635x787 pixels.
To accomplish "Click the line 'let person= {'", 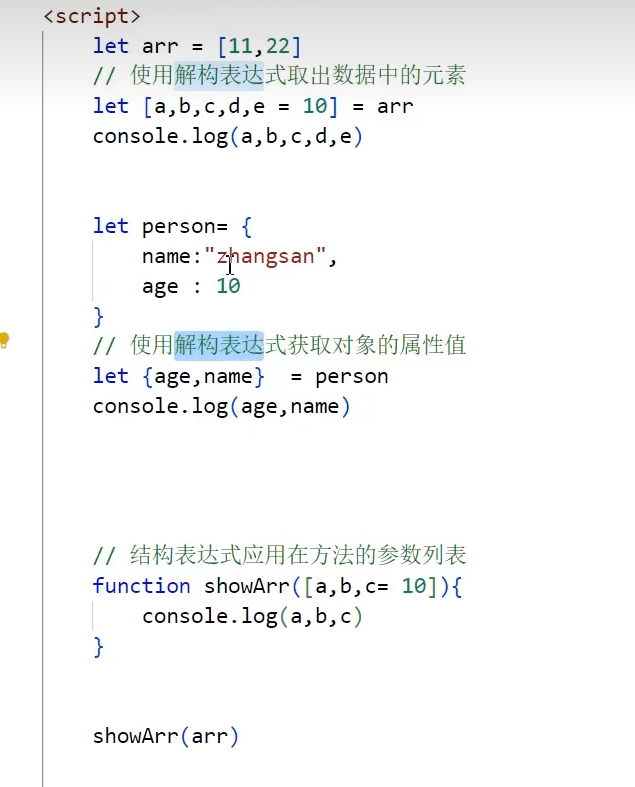I will pyautogui.click(x=172, y=226).
